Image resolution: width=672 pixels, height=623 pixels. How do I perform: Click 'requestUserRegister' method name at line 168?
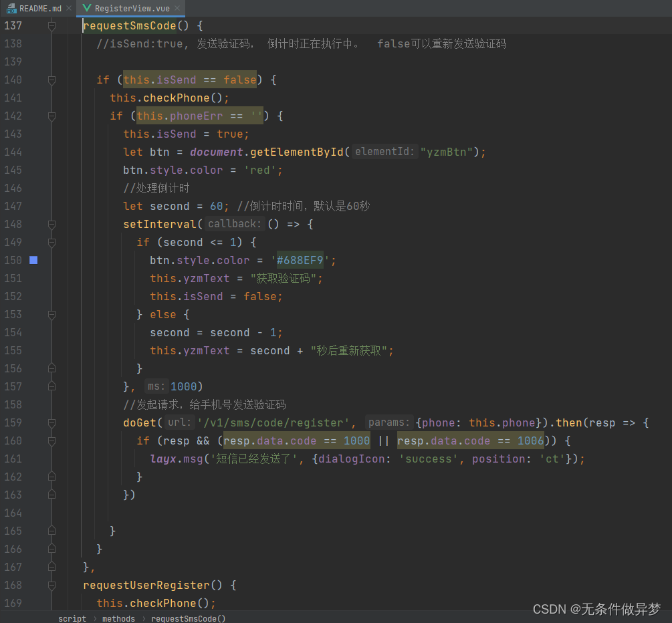click(146, 586)
